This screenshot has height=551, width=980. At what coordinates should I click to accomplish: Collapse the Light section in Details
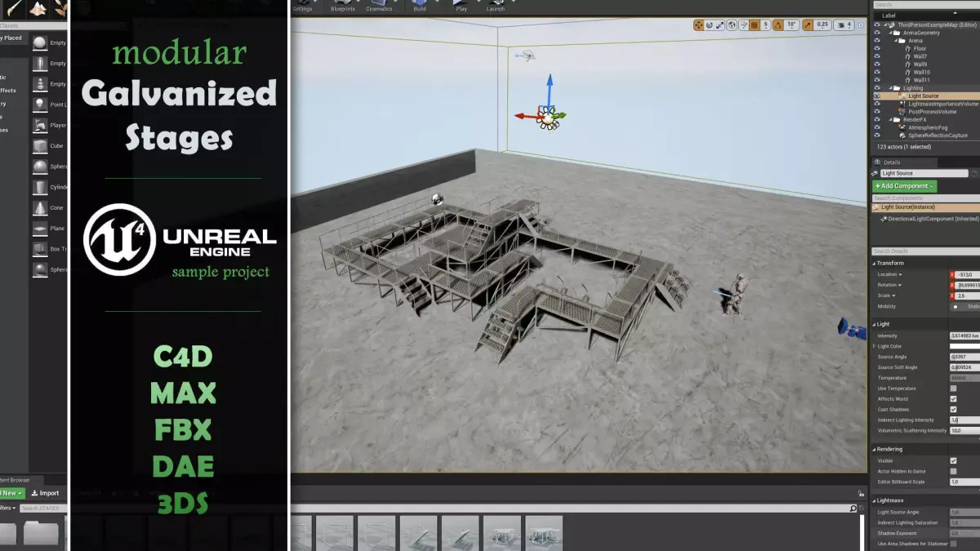875,324
